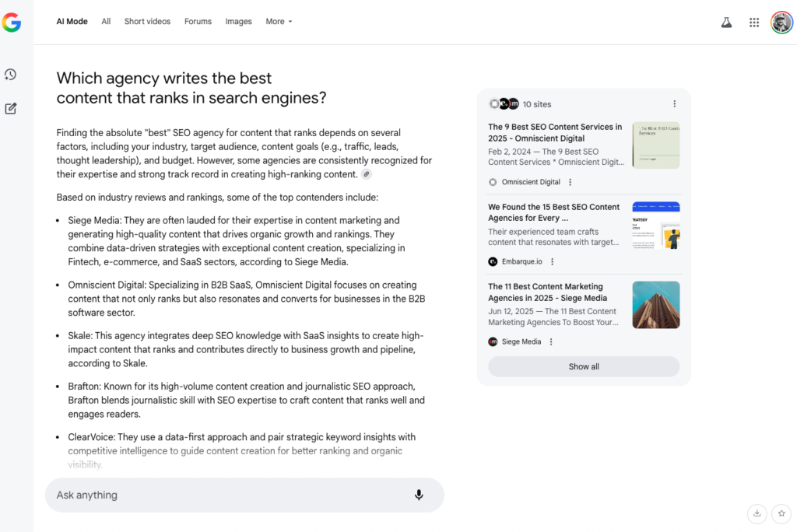The width and height of the screenshot is (797, 532).
Task: Switch to the Forums tab
Action: click(198, 21)
